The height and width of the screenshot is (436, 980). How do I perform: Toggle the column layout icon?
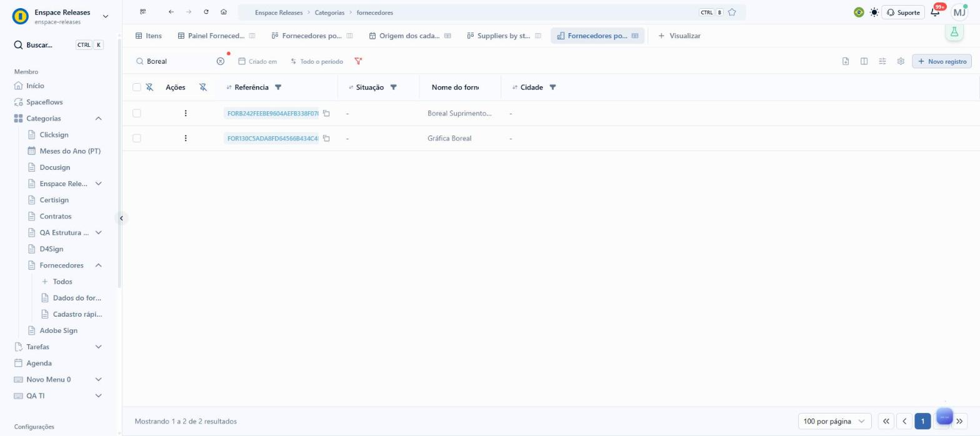pos(864,61)
